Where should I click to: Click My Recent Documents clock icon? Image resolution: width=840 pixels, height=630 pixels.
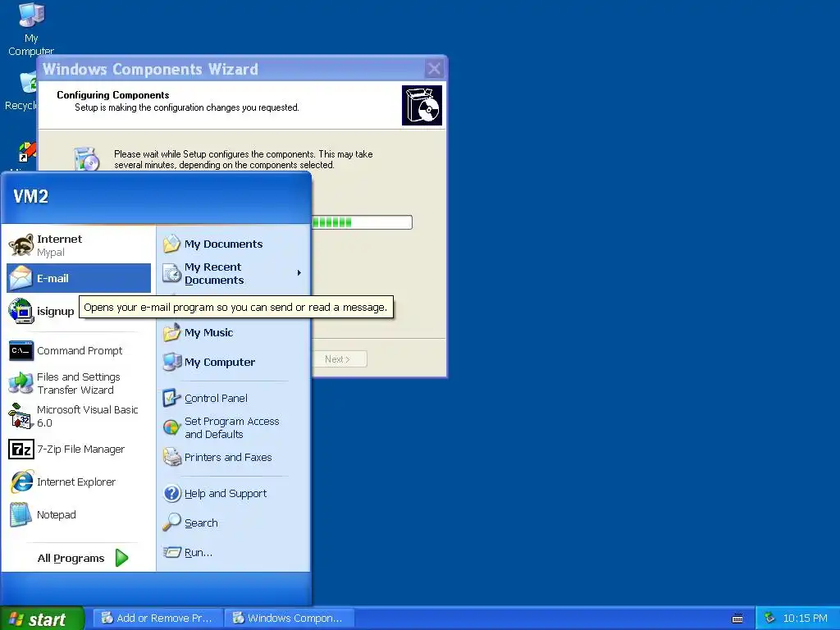172,273
